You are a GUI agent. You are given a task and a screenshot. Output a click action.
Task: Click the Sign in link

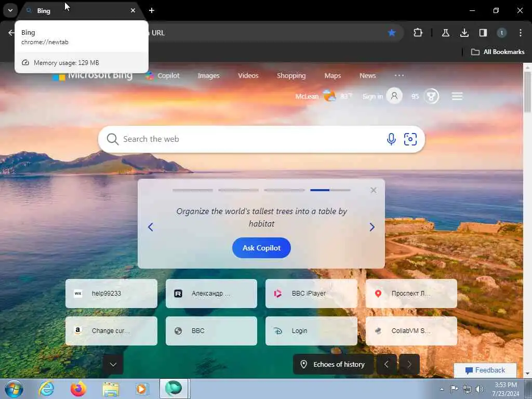pyautogui.click(x=373, y=96)
